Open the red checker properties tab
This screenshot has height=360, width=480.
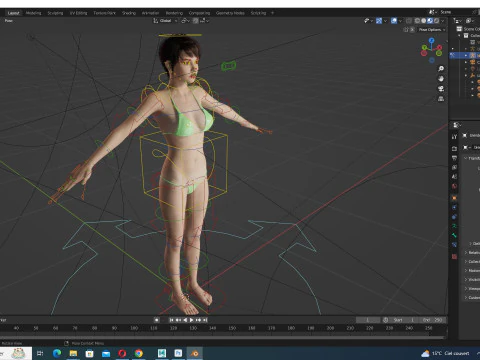454,257
